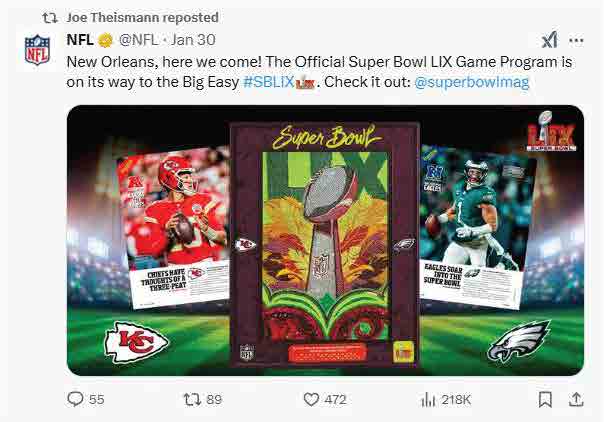Click the NFL display name
Image resolution: width=604 pixels, height=422 pixels.
point(80,40)
